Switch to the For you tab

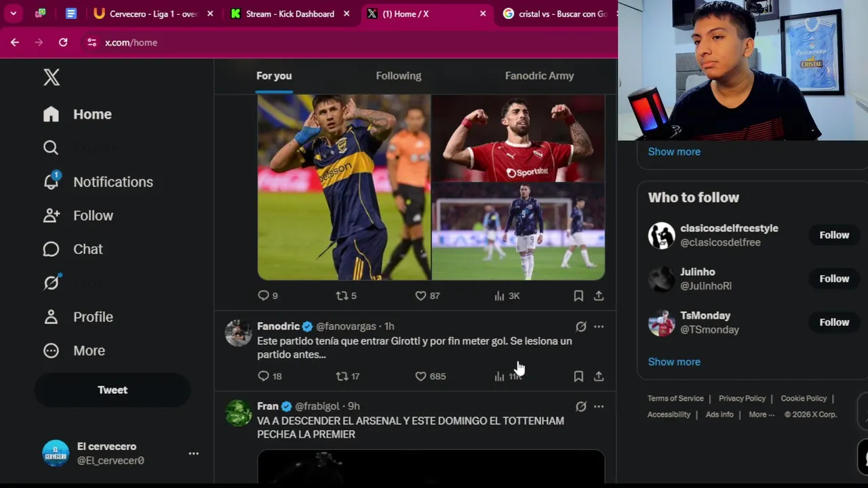[274, 76]
